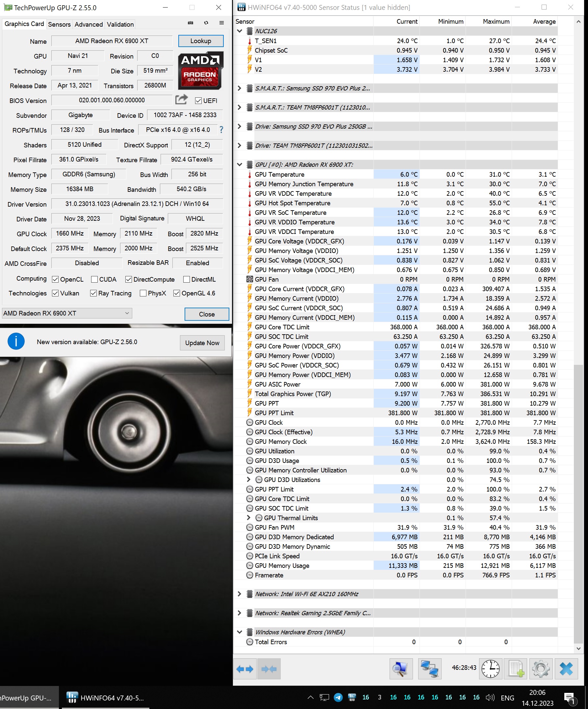Toggle the DirectML checkbox
Viewport: 588px width, 709px height.
[187, 279]
